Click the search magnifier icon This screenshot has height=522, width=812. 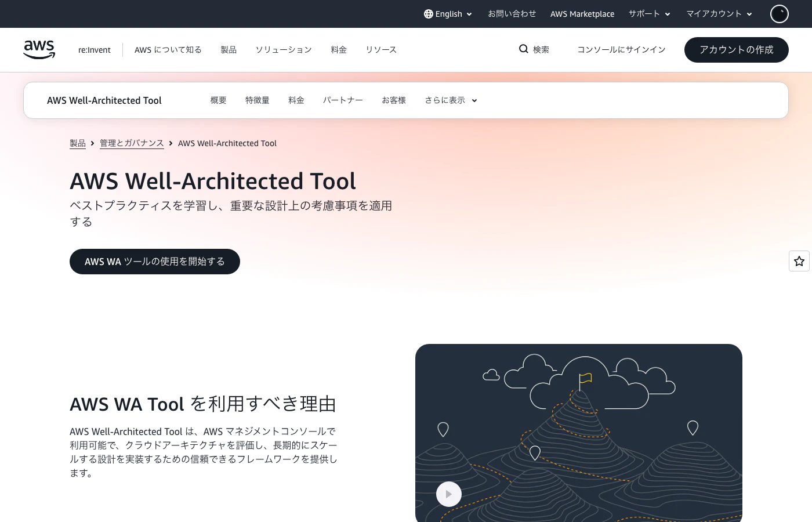pyautogui.click(x=524, y=49)
